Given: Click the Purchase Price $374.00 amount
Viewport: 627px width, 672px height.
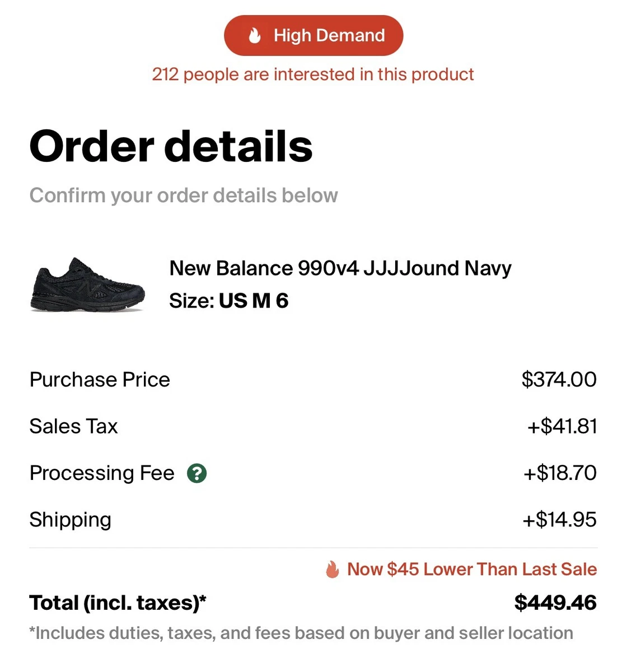Looking at the screenshot, I should click(x=559, y=380).
